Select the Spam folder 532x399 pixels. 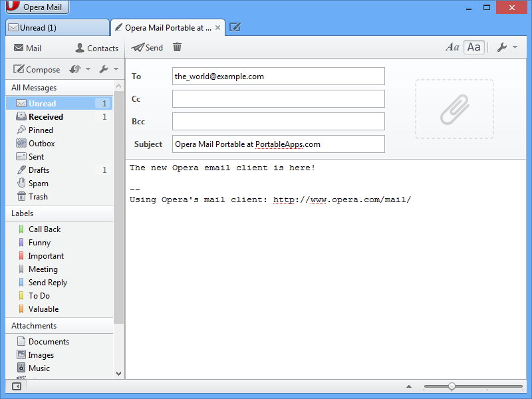click(x=59, y=184)
